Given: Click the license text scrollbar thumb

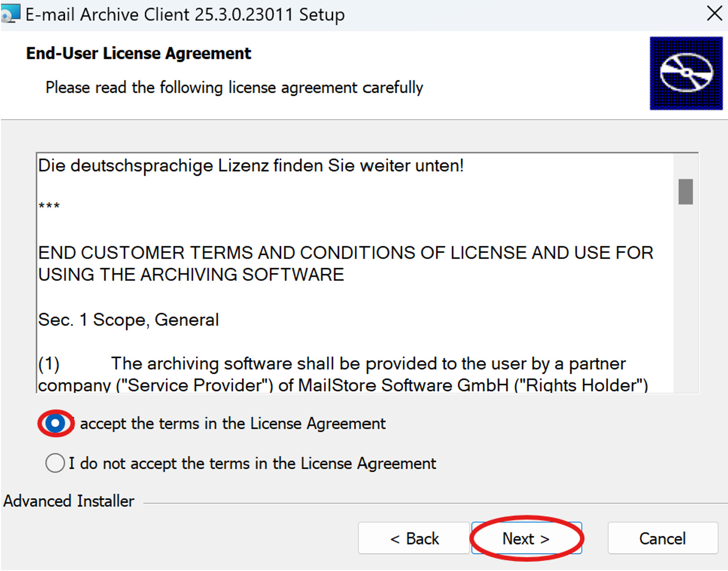Looking at the screenshot, I should tap(685, 192).
